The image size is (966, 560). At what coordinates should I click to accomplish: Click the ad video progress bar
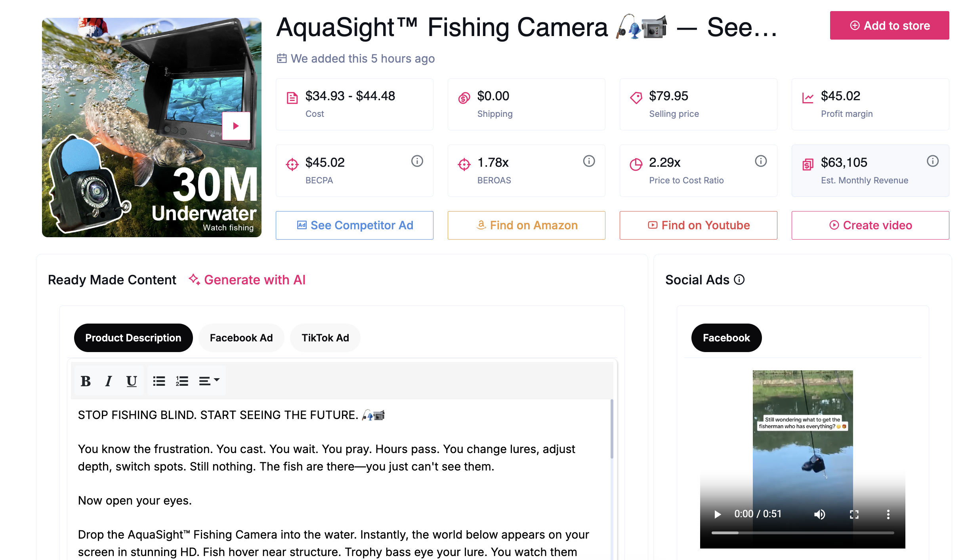pos(802,533)
